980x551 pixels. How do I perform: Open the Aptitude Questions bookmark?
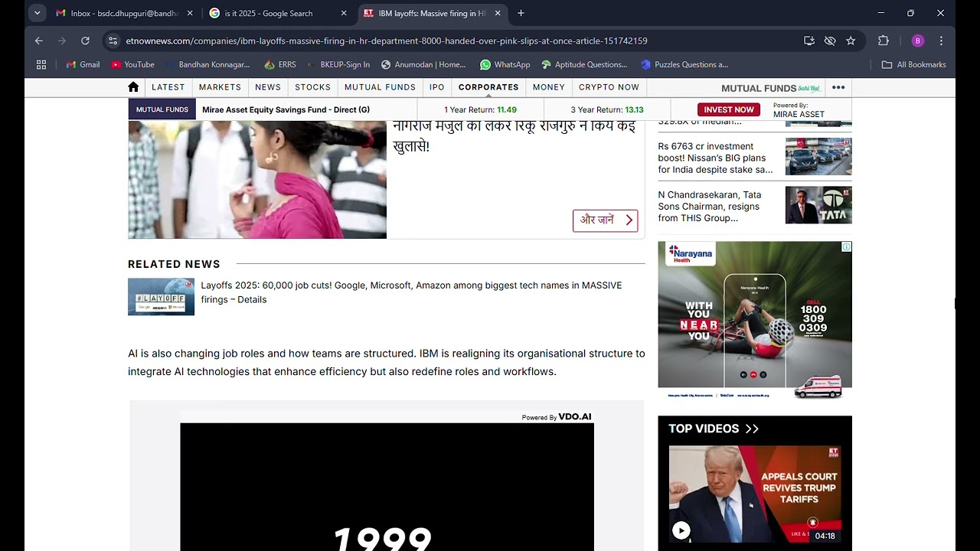pyautogui.click(x=584, y=64)
